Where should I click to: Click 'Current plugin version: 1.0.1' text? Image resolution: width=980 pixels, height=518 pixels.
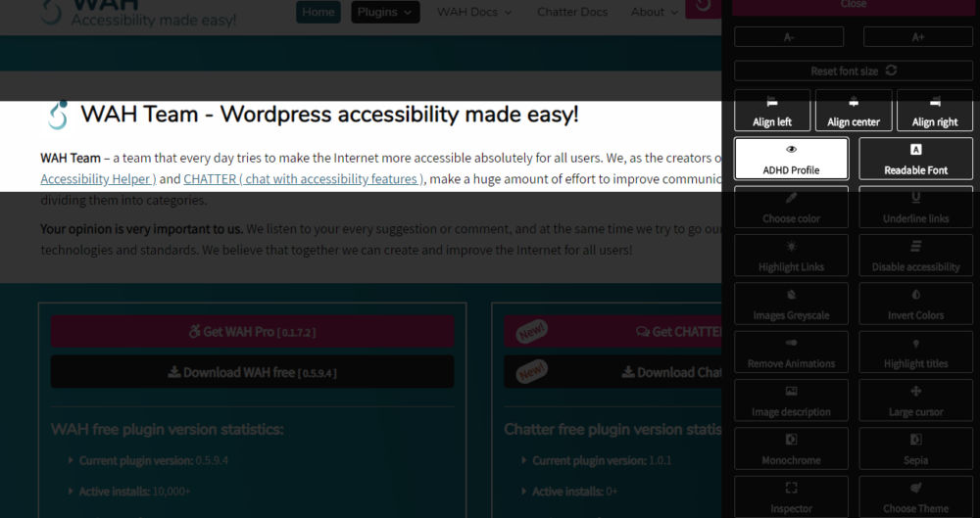tap(602, 460)
